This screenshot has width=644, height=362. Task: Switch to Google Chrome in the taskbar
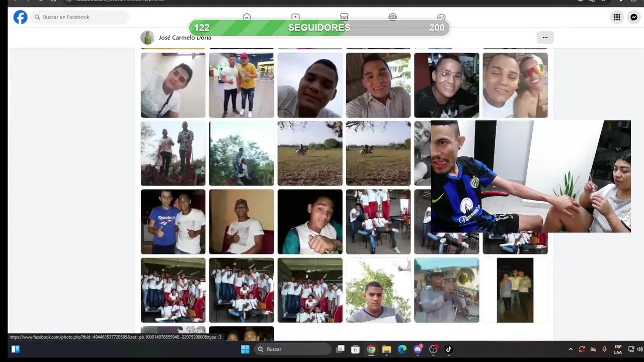371,349
